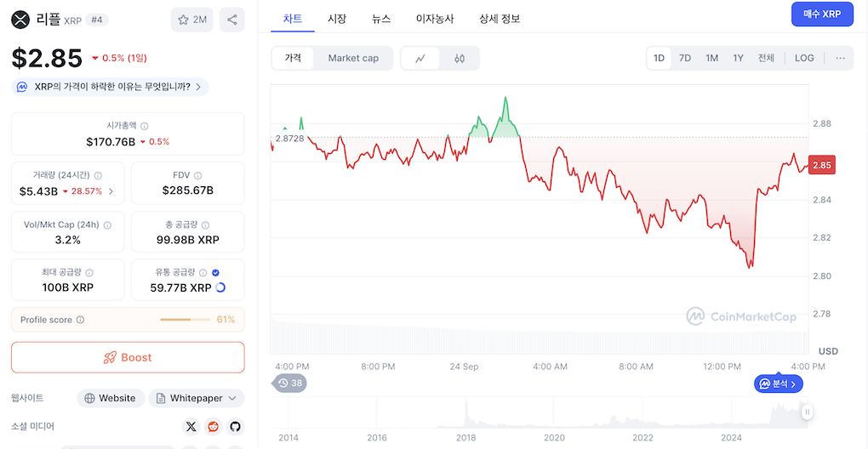Switch to candlestick chart view icon
The width and height of the screenshot is (868, 449).
tap(460, 58)
